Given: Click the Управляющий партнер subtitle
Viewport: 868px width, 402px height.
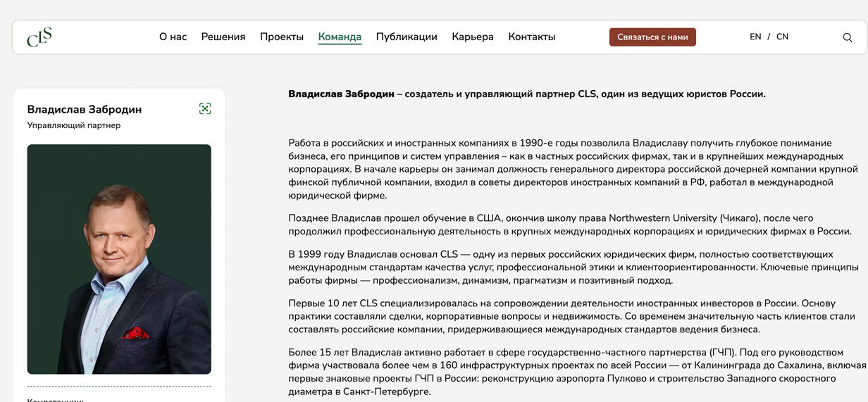Looking at the screenshot, I should (x=74, y=125).
